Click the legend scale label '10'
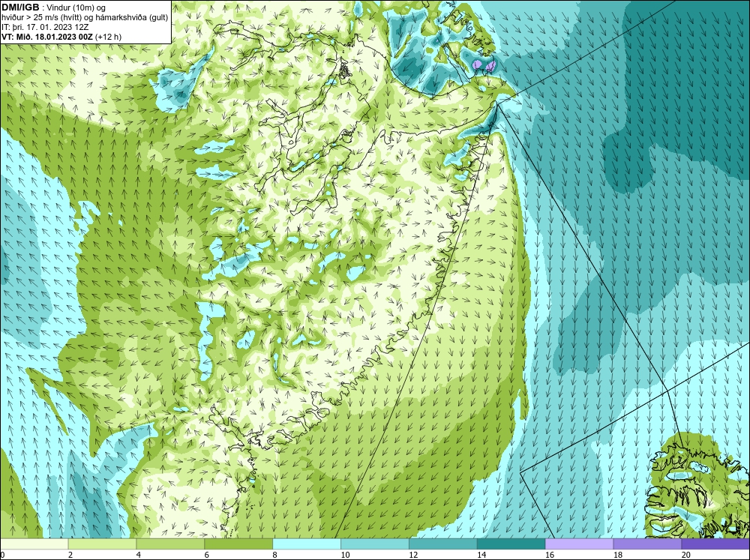 tap(345, 555)
